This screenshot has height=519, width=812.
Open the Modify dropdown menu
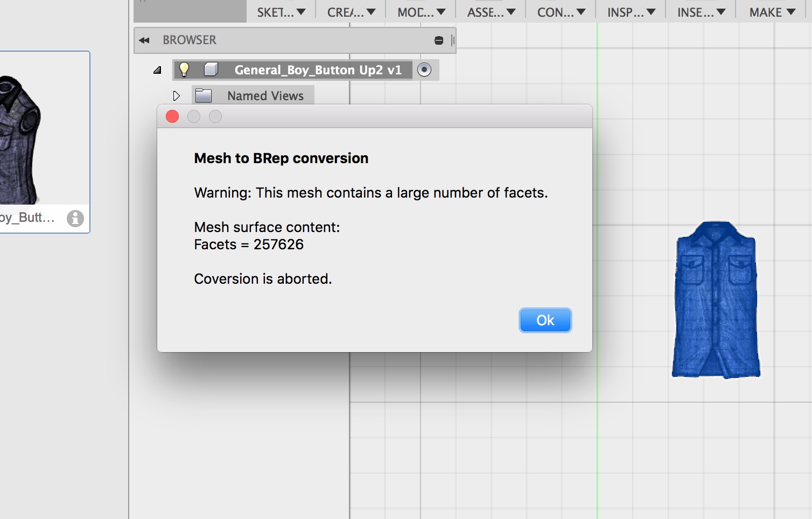coord(421,12)
